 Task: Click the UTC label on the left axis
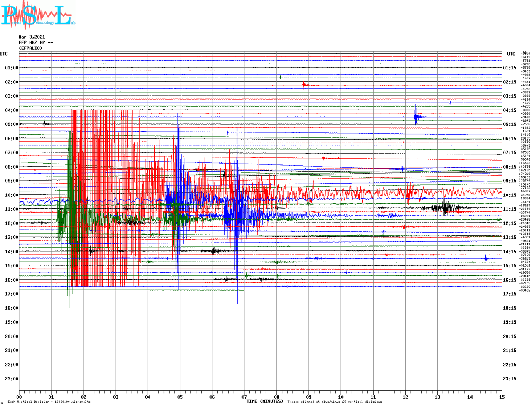(x=4, y=54)
